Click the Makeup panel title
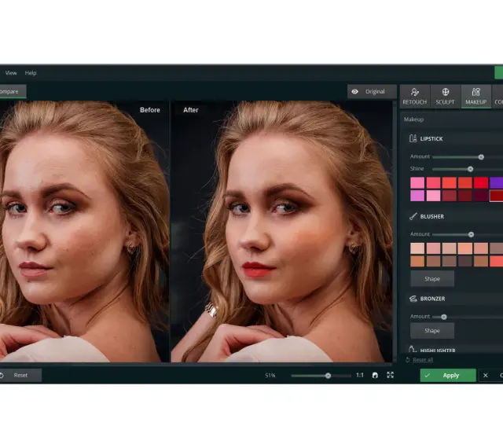This screenshot has height=448, width=503. tap(413, 119)
